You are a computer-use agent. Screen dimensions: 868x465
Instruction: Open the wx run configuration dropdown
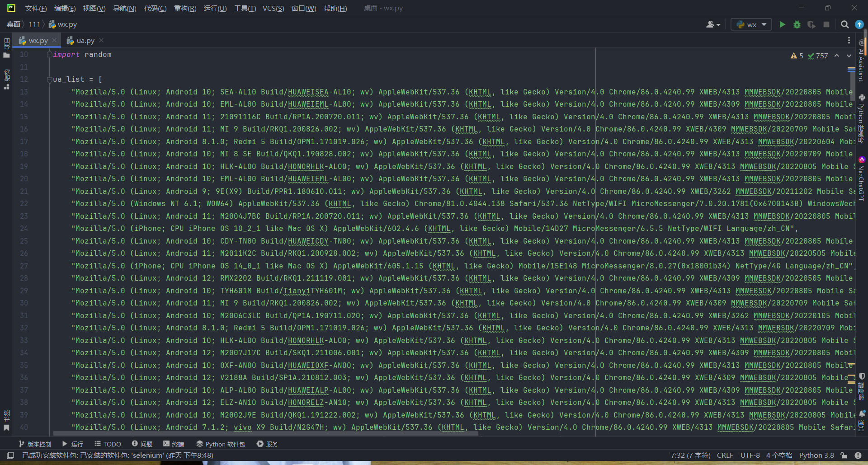[x=751, y=24]
